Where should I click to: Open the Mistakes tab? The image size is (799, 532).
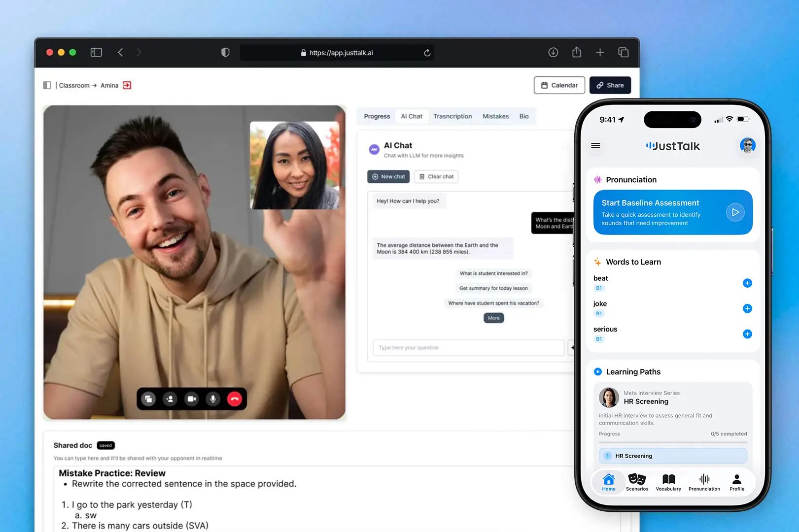click(495, 116)
